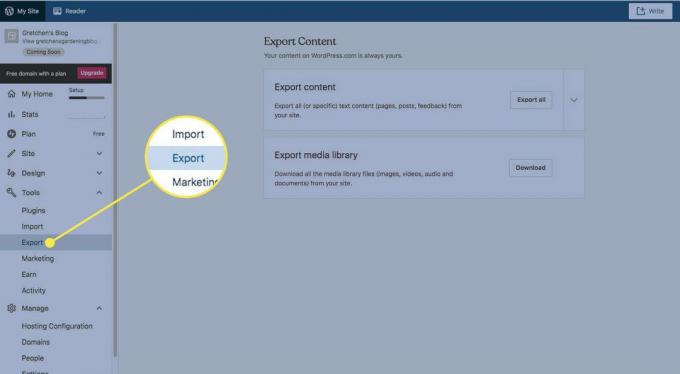
Task: Open the Reader icon in top bar
Action: pos(57,11)
